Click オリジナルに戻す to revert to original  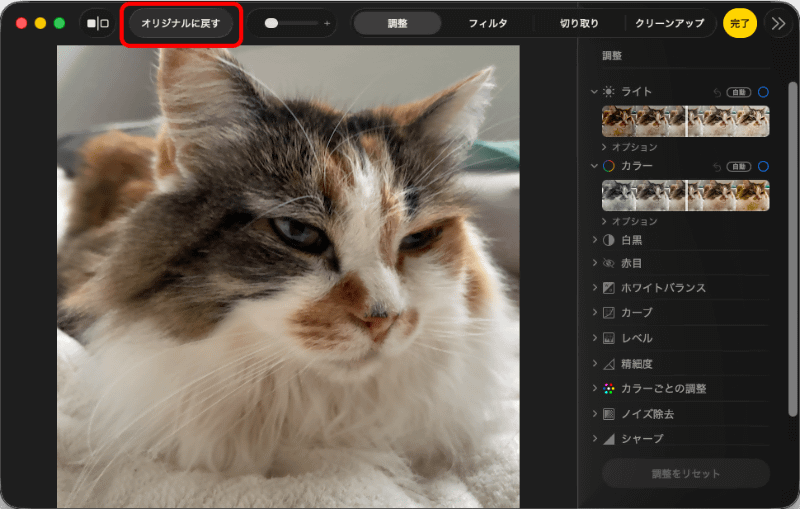pos(181,23)
